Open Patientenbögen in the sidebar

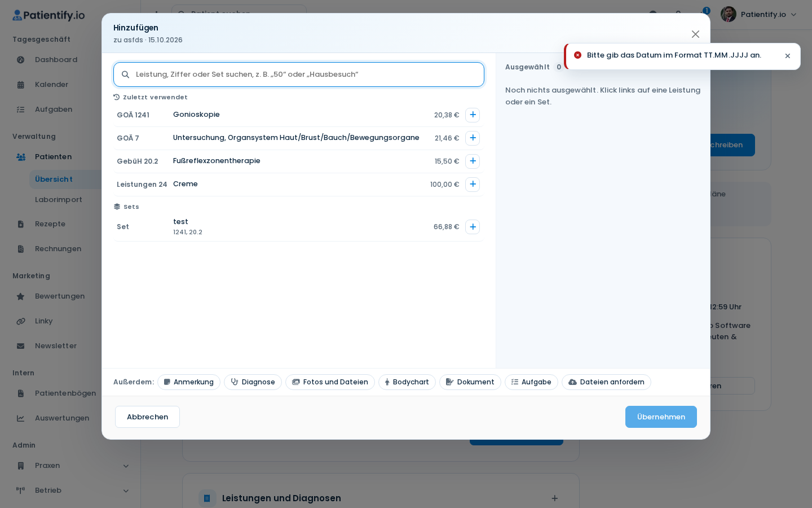click(x=65, y=393)
